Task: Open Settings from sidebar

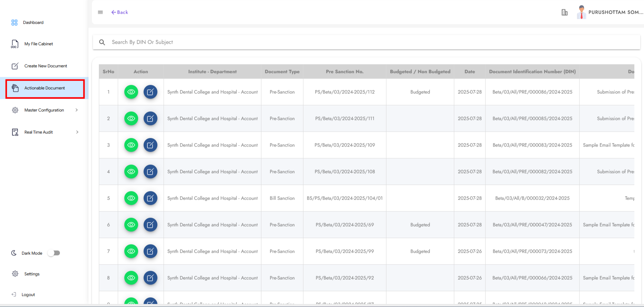Action: 32,274
